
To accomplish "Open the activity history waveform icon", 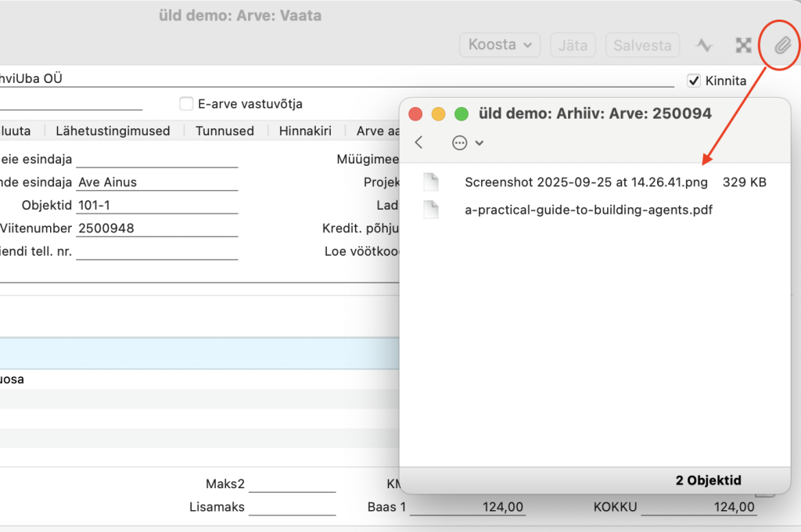I will point(705,45).
